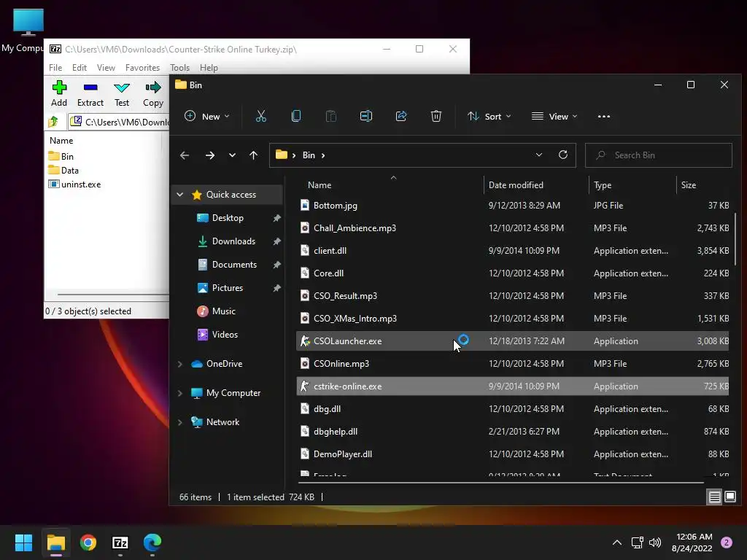Click the 7-Zip Copy arrow icon
Screen dimensions: 747x560
pos(153,87)
